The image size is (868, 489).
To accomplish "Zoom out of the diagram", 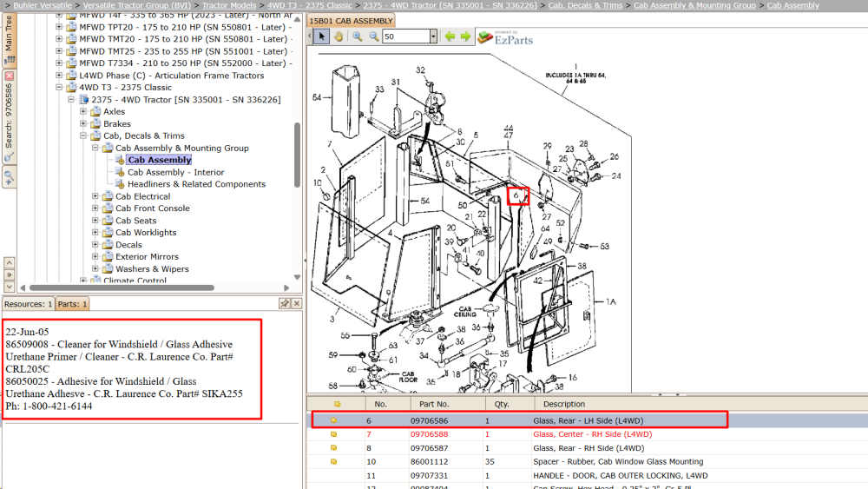I will 374,36.
